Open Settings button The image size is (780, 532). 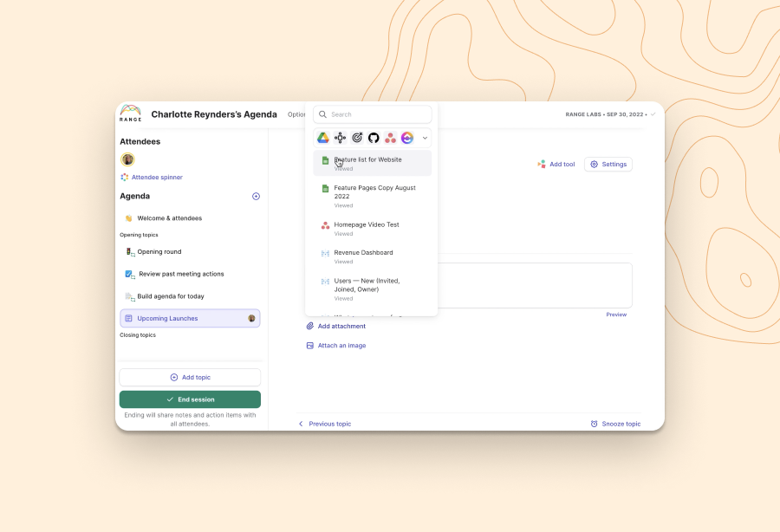608,164
